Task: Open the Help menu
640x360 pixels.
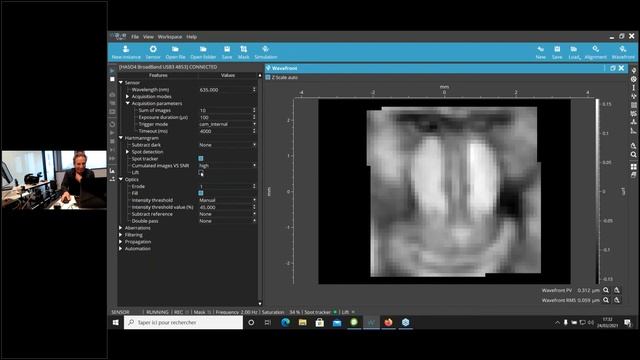Action: point(191,37)
